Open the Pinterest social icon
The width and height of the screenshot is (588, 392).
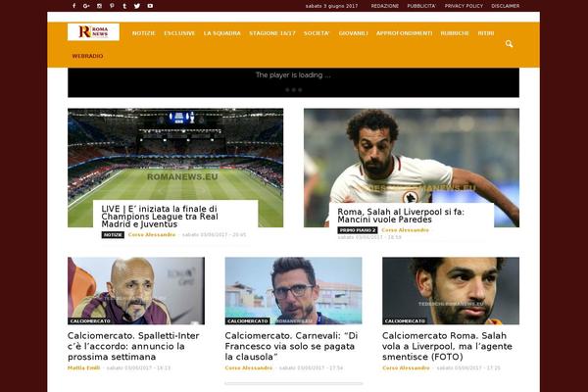pos(112,6)
